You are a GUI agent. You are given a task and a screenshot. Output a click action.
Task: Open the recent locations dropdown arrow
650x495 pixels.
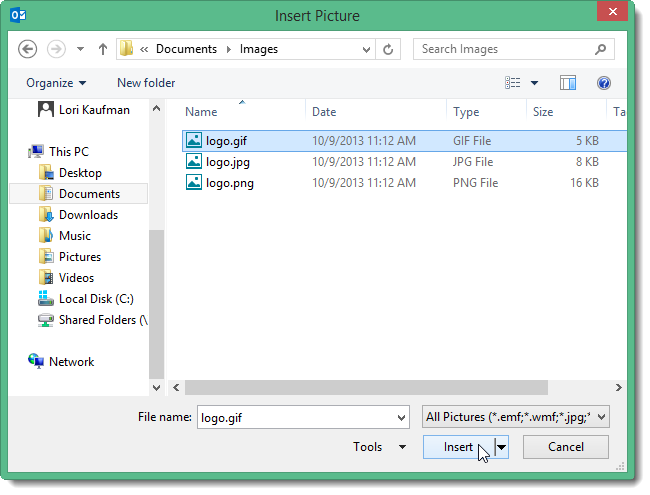(x=80, y=49)
